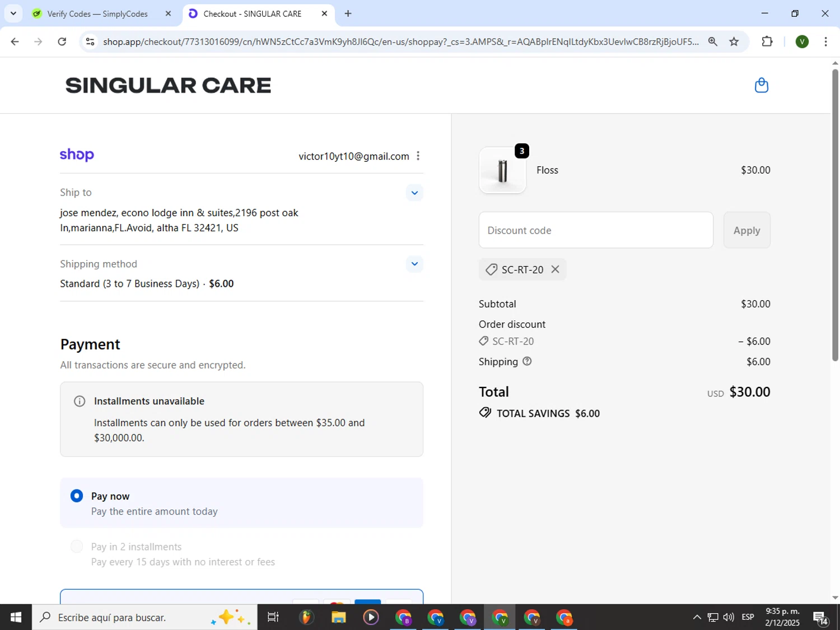Viewport: 840px width, 630px height.
Task: Click the Floss product thumbnail
Action: (x=502, y=170)
